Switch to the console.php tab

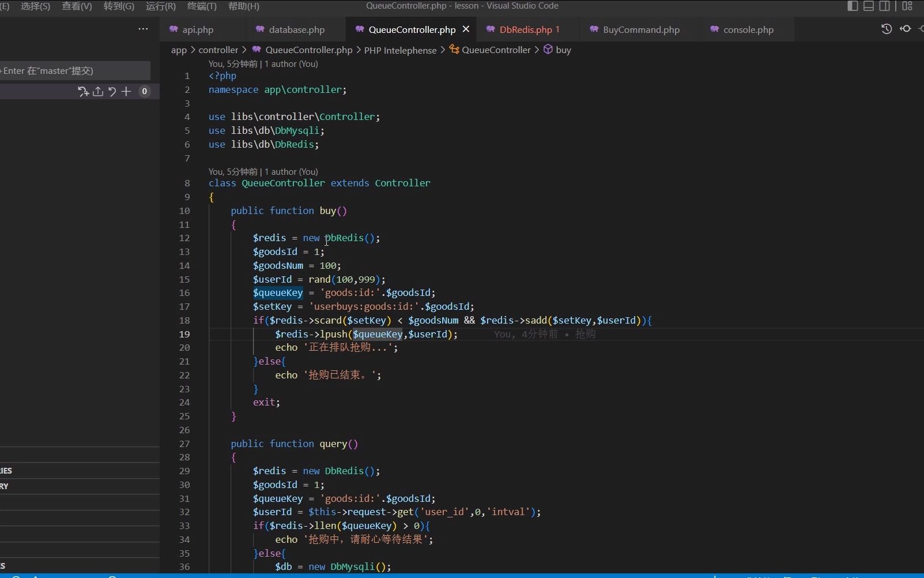[x=748, y=29]
